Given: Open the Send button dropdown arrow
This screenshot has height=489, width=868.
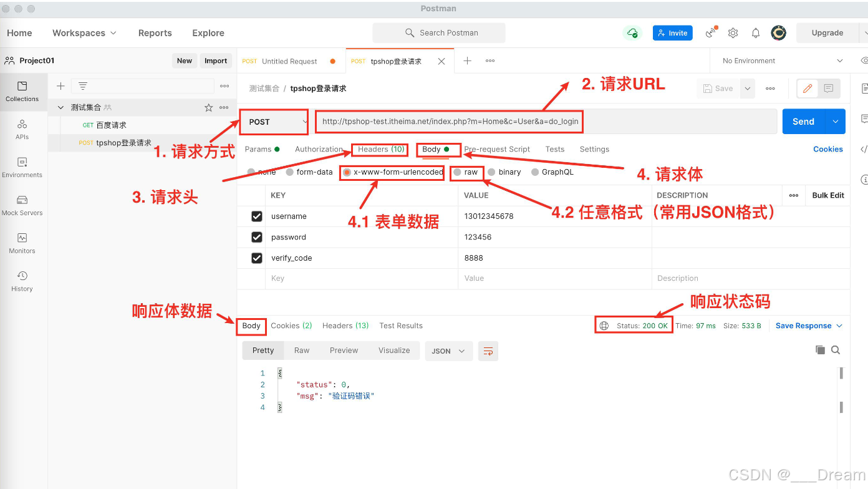Looking at the screenshot, I should pyautogui.click(x=835, y=122).
